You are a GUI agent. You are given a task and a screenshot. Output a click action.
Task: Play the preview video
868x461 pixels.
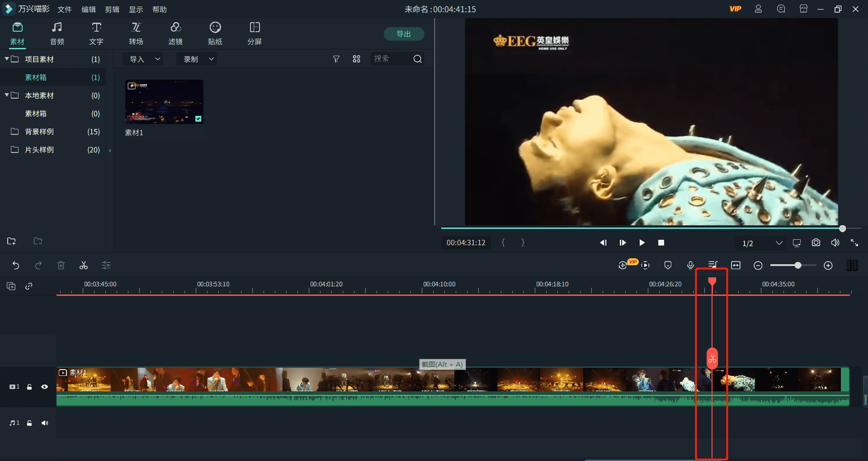pos(642,243)
